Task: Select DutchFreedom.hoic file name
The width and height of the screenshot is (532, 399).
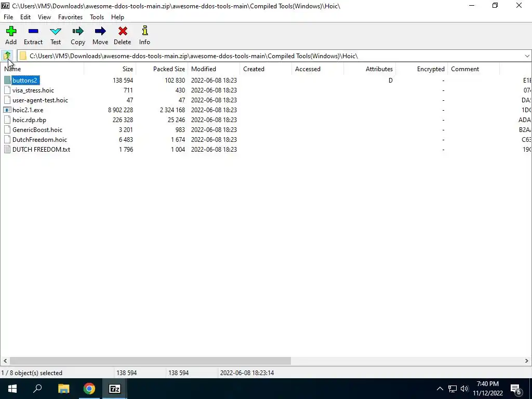Action: click(x=39, y=139)
